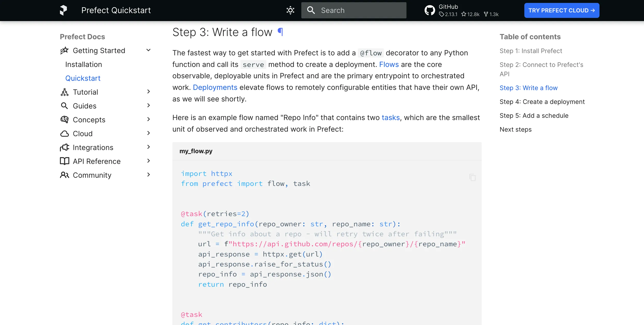Select the Integrations icon in sidebar

pos(64,147)
